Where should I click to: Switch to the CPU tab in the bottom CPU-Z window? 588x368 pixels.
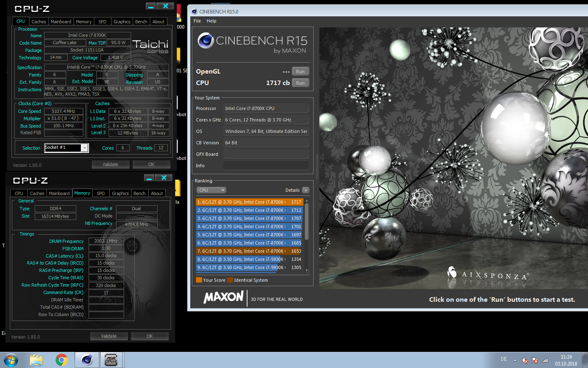click(19, 193)
